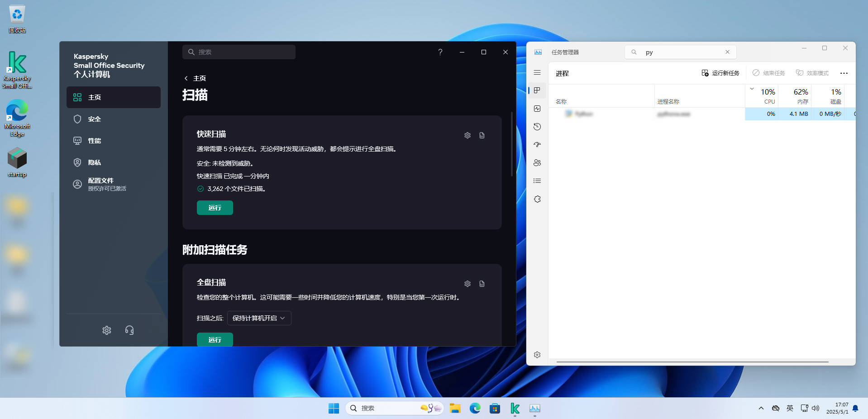
Task: Open Kaspersky settings gear in sidebar
Action: (107, 330)
